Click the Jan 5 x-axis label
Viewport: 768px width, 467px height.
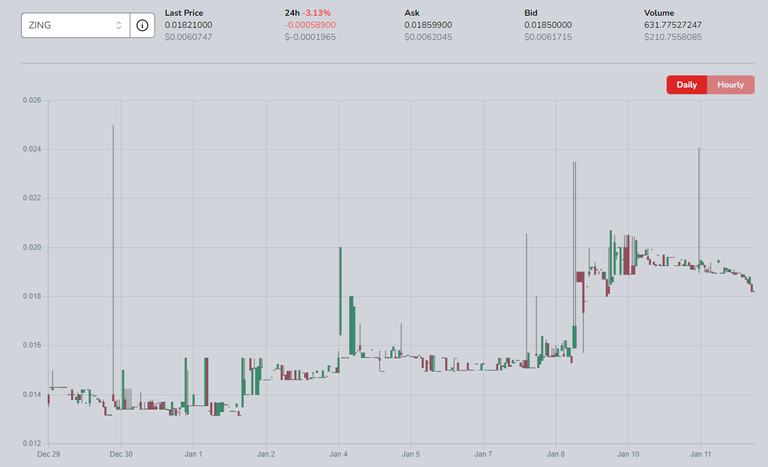click(411, 454)
